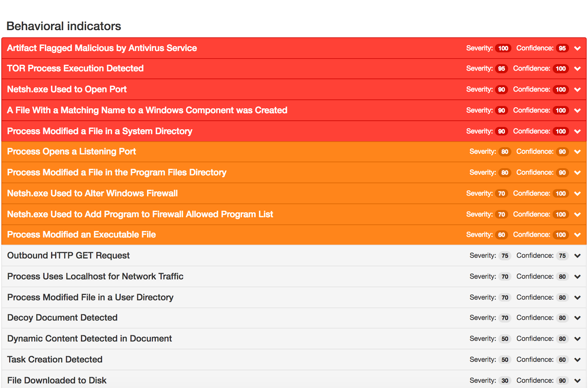This screenshot has width=588, height=388.
Task: Click chevron beside Task Creation Detected
Action: click(x=577, y=360)
